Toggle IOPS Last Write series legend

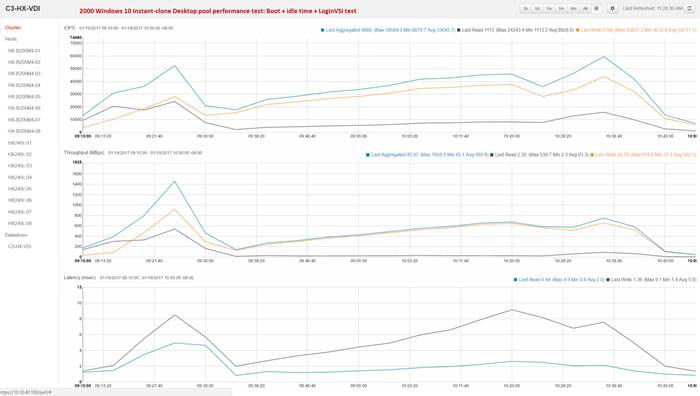[636, 30]
